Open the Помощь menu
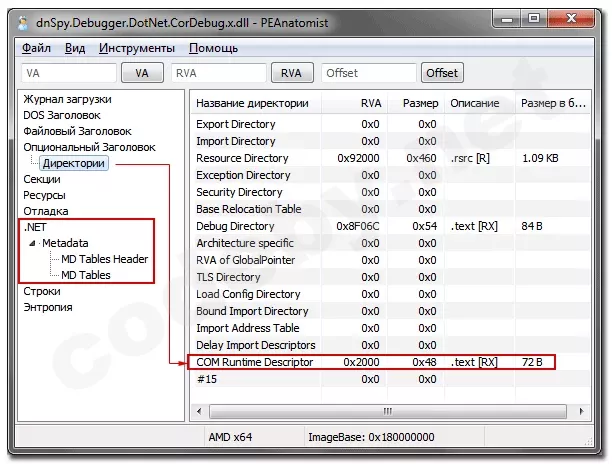Image resolution: width=612 pixels, height=464 pixels. pyautogui.click(x=213, y=48)
